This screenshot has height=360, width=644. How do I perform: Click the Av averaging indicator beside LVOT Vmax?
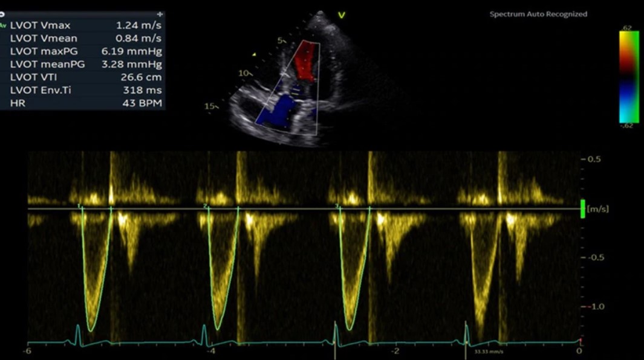coord(4,25)
